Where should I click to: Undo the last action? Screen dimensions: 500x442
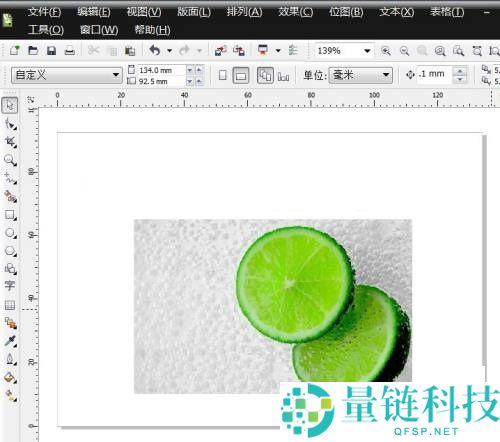tap(155, 51)
